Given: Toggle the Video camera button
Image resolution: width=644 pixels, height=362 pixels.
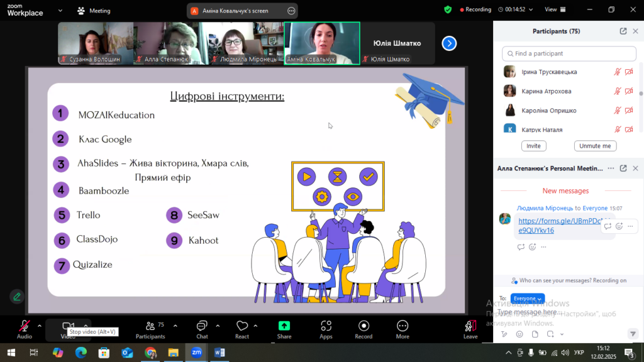Looking at the screenshot, I should coord(68,327).
